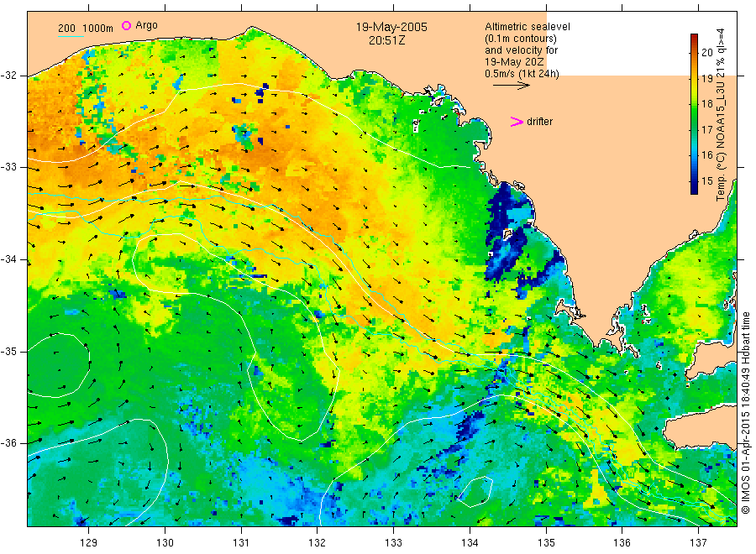The width and height of the screenshot is (756, 554).
Task: Click the longitude label 132
Action: pos(318,543)
